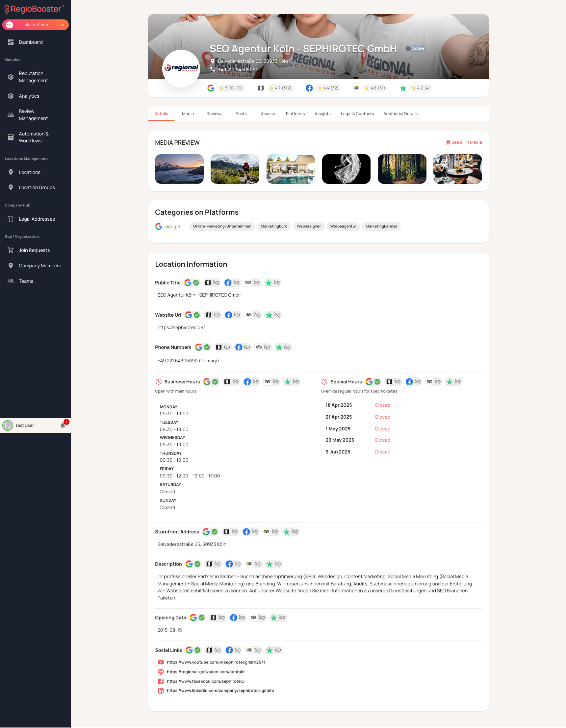Open the Dashboard icon in sidebar

point(11,42)
